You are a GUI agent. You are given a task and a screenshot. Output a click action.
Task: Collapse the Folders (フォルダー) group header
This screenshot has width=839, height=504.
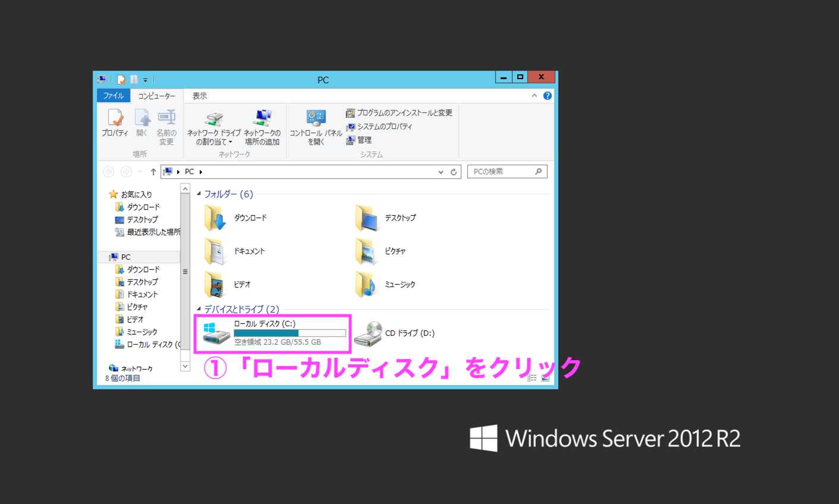click(x=199, y=194)
